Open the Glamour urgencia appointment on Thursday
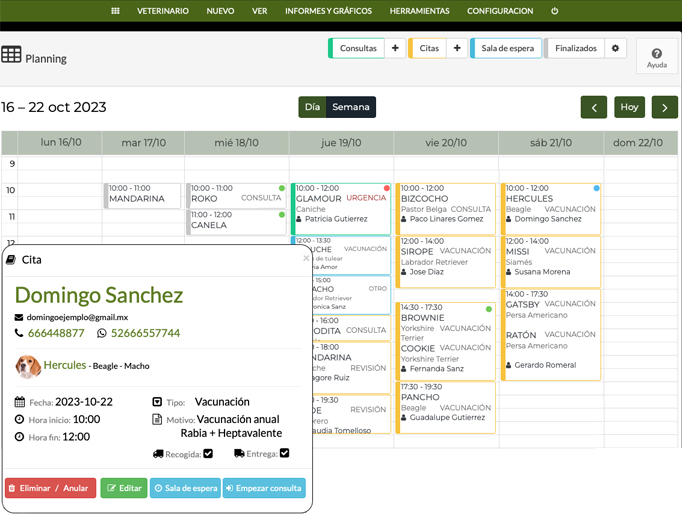This screenshot has height=518, width=682. point(341,198)
